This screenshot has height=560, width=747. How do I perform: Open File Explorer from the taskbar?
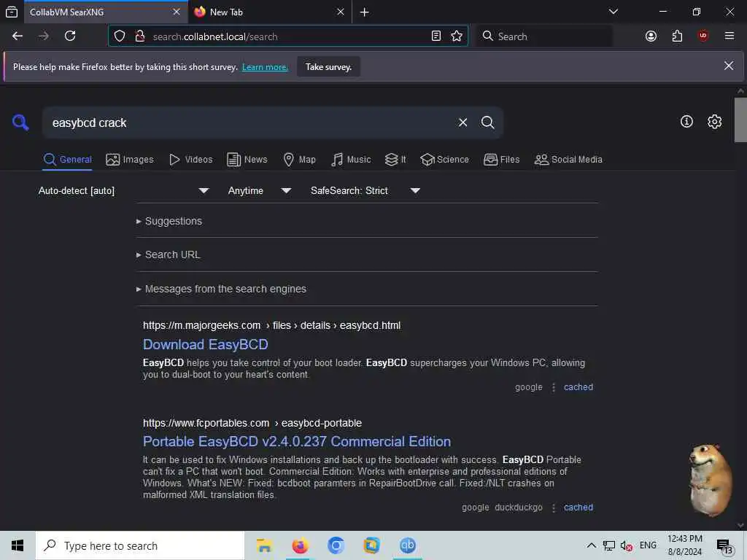click(264, 545)
